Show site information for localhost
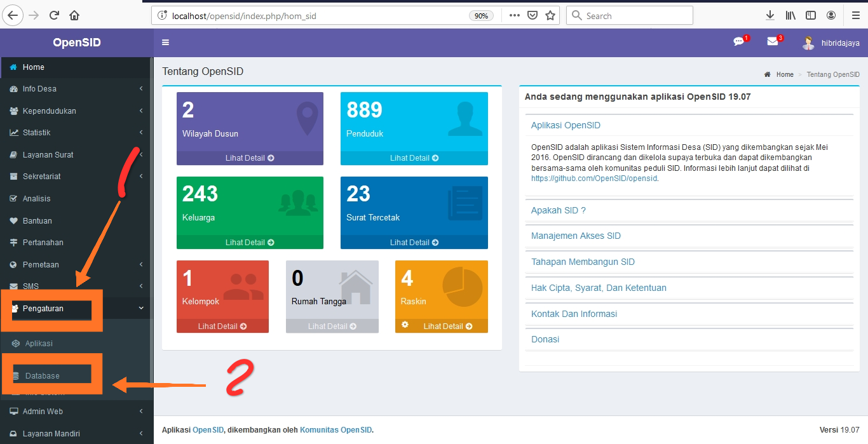 pyautogui.click(x=161, y=15)
